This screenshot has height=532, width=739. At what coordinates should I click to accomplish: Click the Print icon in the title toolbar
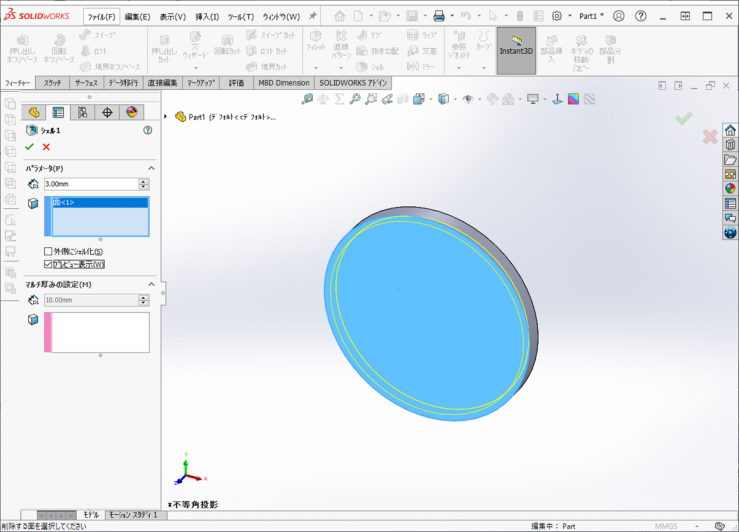tap(438, 16)
